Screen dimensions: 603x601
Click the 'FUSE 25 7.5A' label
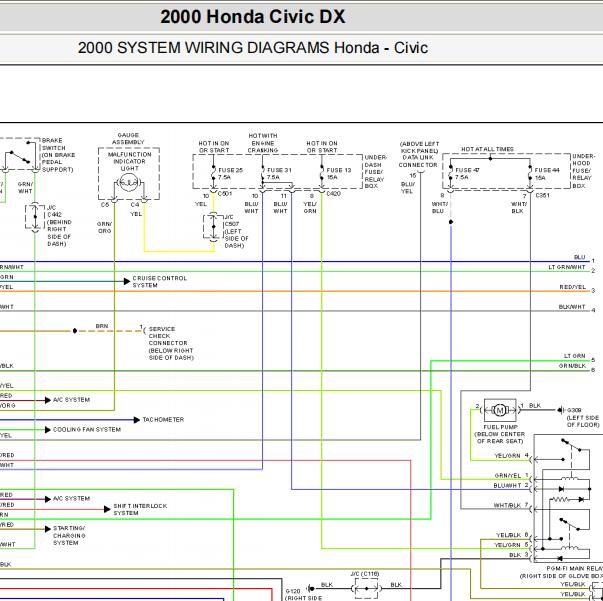tap(230, 173)
